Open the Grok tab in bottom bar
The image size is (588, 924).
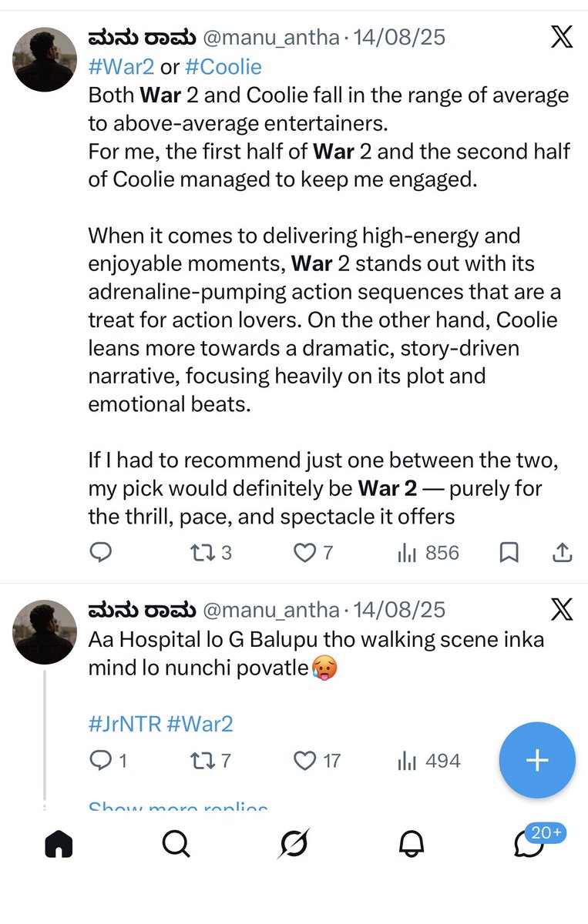[x=294, y=845]
